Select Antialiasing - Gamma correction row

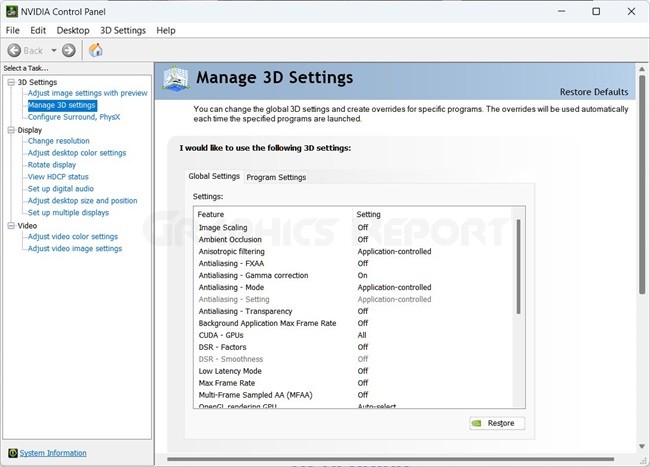[x=355, y=276]
